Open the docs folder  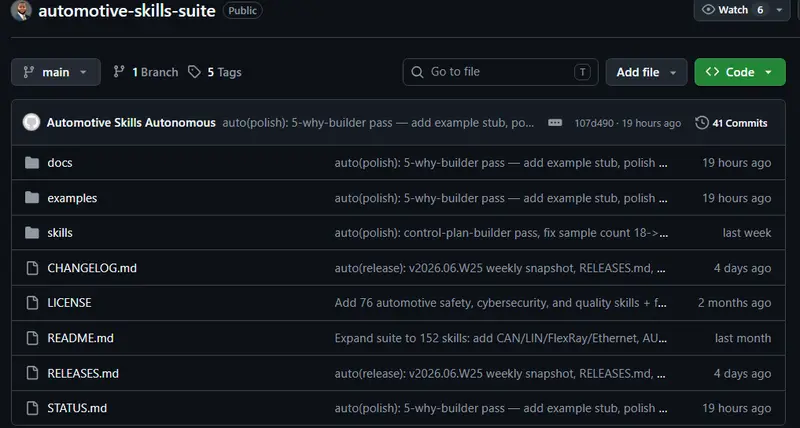coord(60,163)
